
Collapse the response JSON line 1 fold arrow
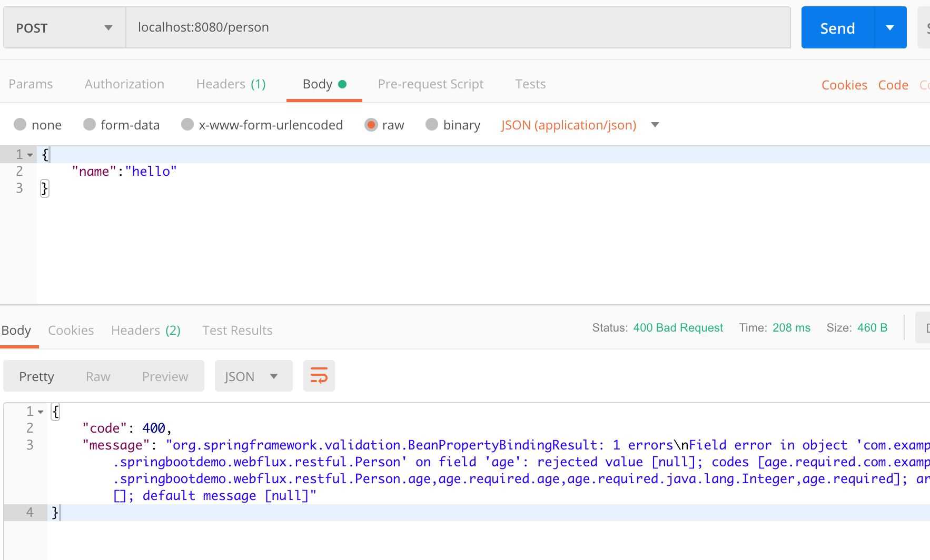pos(41,412)
